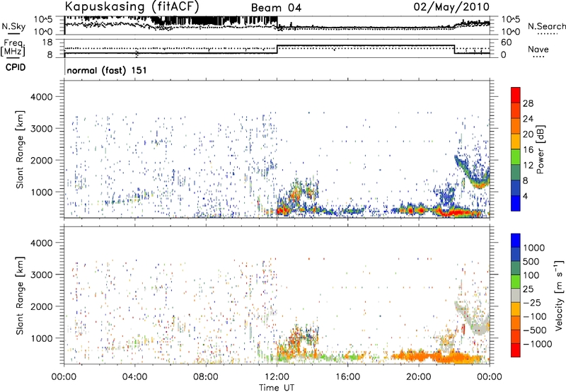Click the gray band of velocity colorbar
This screenshot has height=392, width=566.
pos(516,295)
